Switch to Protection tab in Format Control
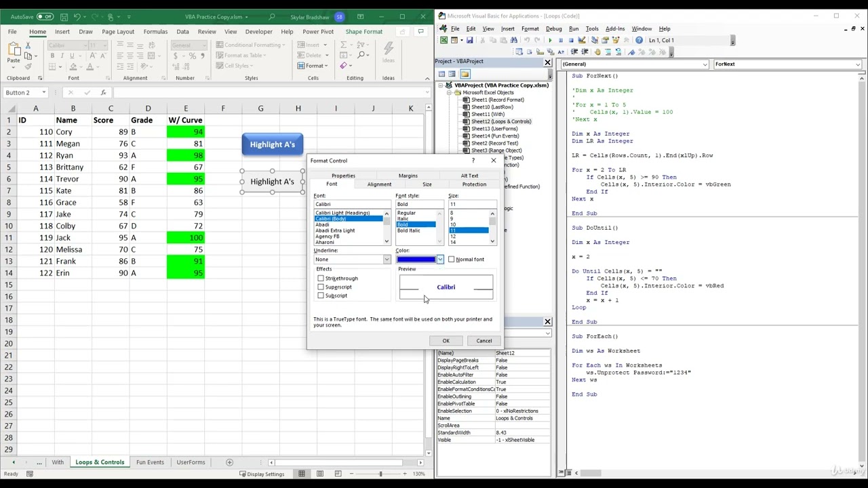This screenshot has width=868, height=488. (474, 184)
